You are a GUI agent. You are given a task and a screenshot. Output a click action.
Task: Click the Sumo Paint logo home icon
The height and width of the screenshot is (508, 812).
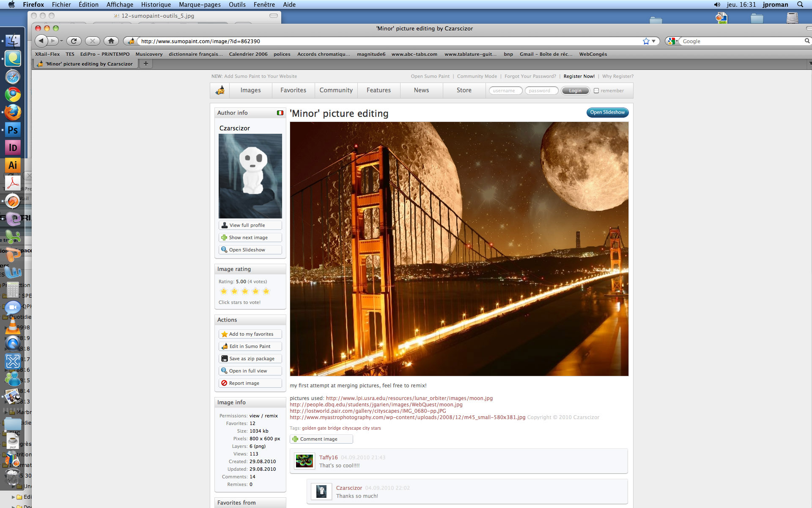(x=220, y=90)
